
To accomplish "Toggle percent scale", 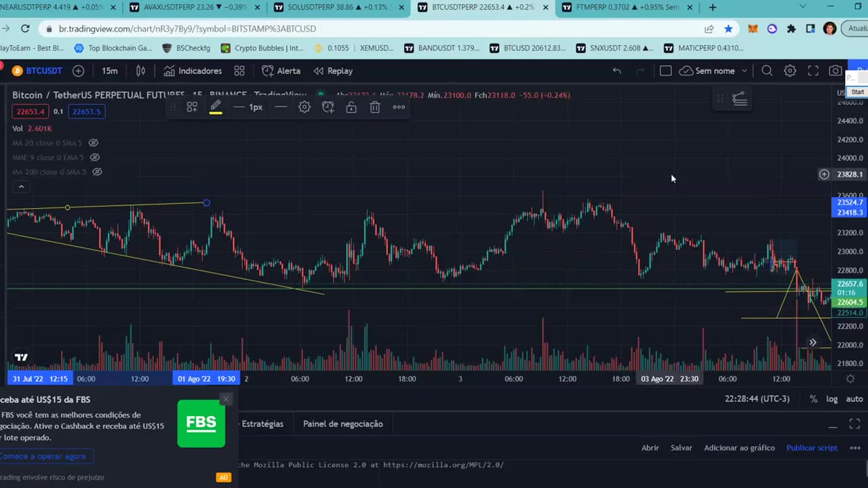I will [x=813, y=399].
